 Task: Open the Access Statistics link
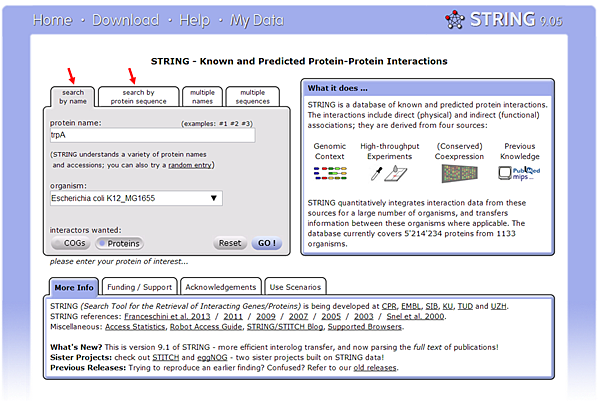(135, 327)
